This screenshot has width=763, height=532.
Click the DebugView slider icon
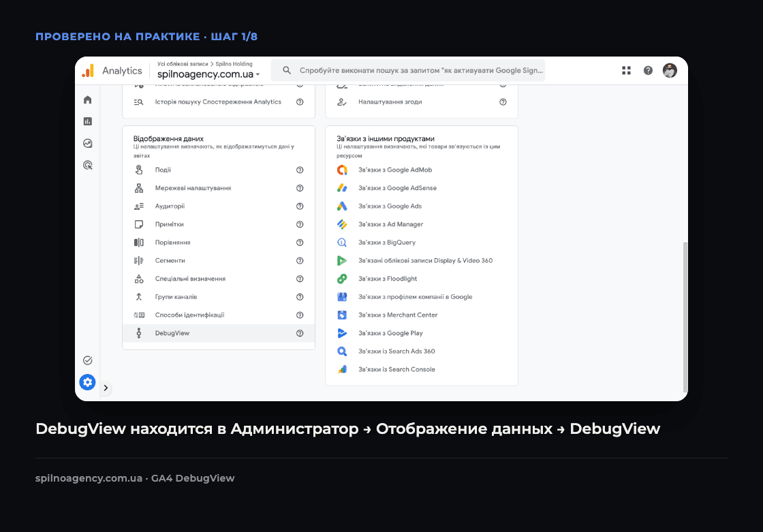tap(139, 333)
